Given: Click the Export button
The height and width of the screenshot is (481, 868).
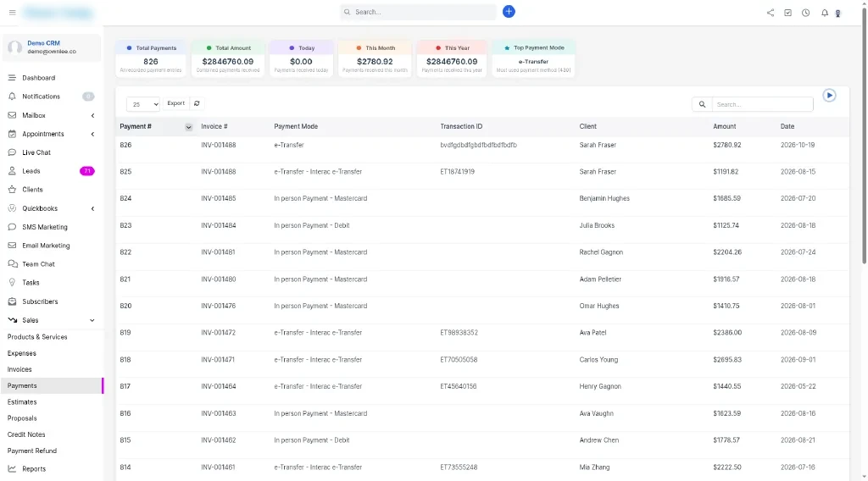Looking at the screenshot, I should [175, 103].
